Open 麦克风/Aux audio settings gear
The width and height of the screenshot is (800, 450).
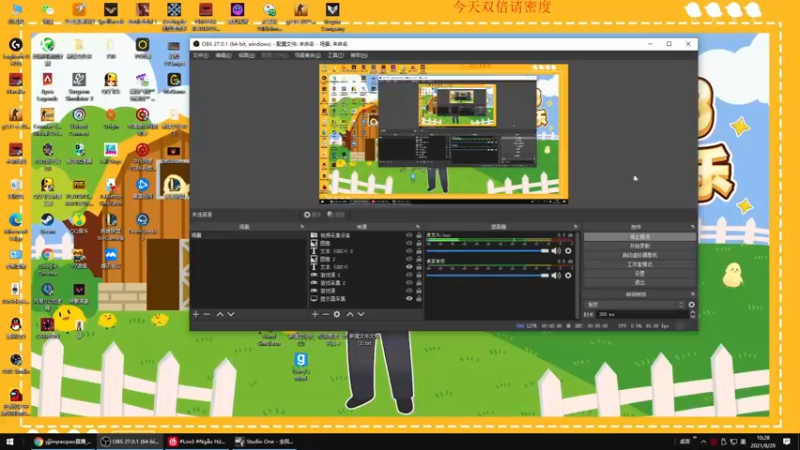point(568,251)
